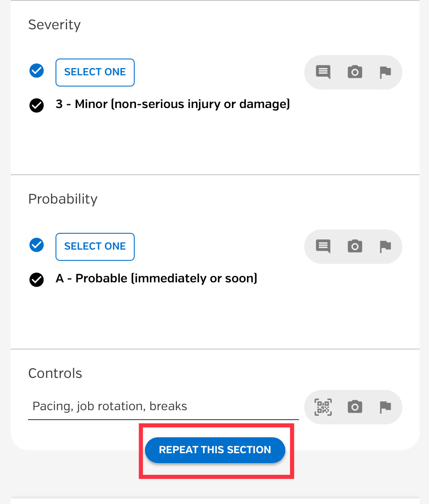
Task: Flag the Probability question
Action: pyautogui.click(x=385, y=247)
